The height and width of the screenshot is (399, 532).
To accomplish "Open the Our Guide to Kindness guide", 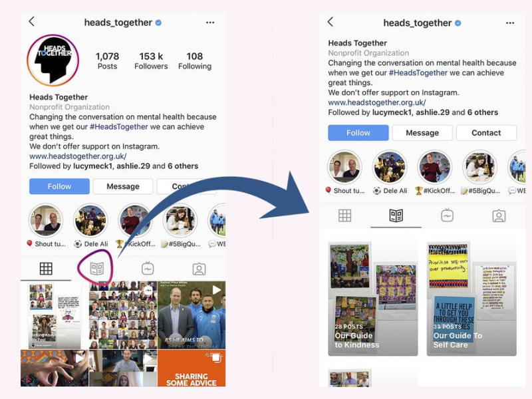I will (373, 298).
